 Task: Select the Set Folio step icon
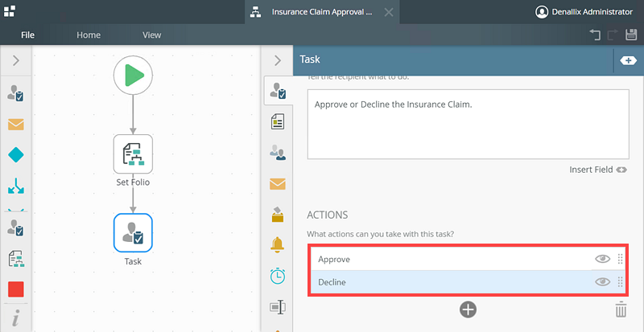pos(133,154)
